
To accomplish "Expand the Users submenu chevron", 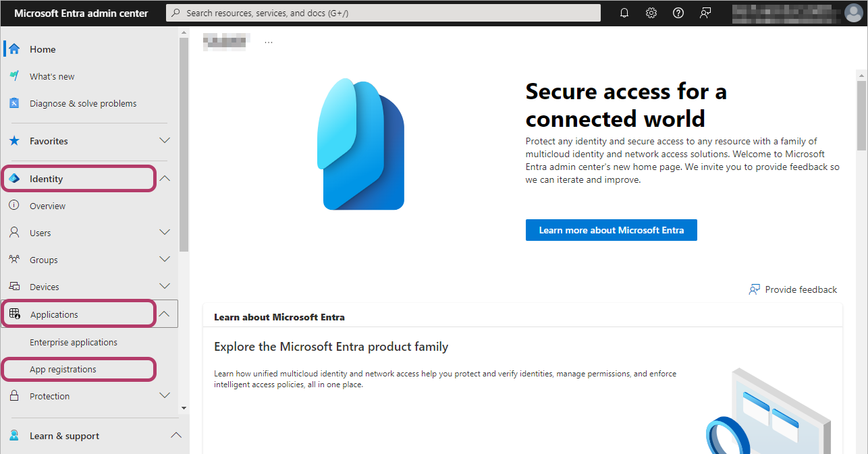I will click(165, 233).
